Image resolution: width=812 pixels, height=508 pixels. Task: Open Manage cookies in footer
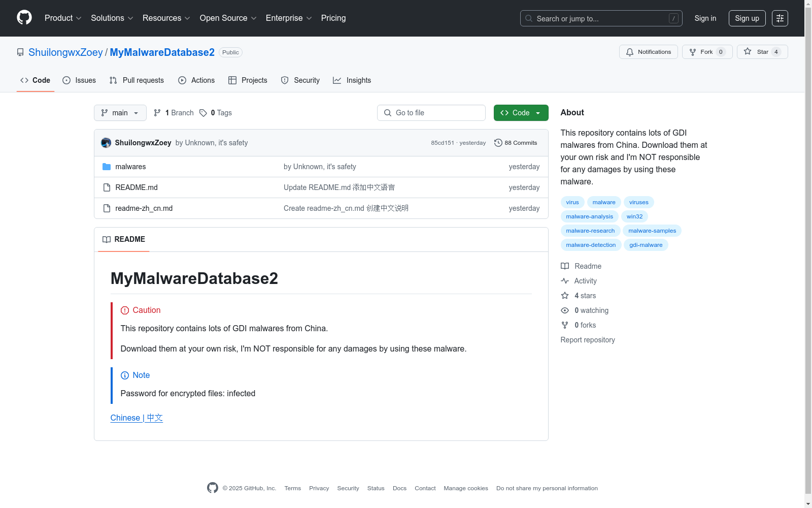(466, 488)
